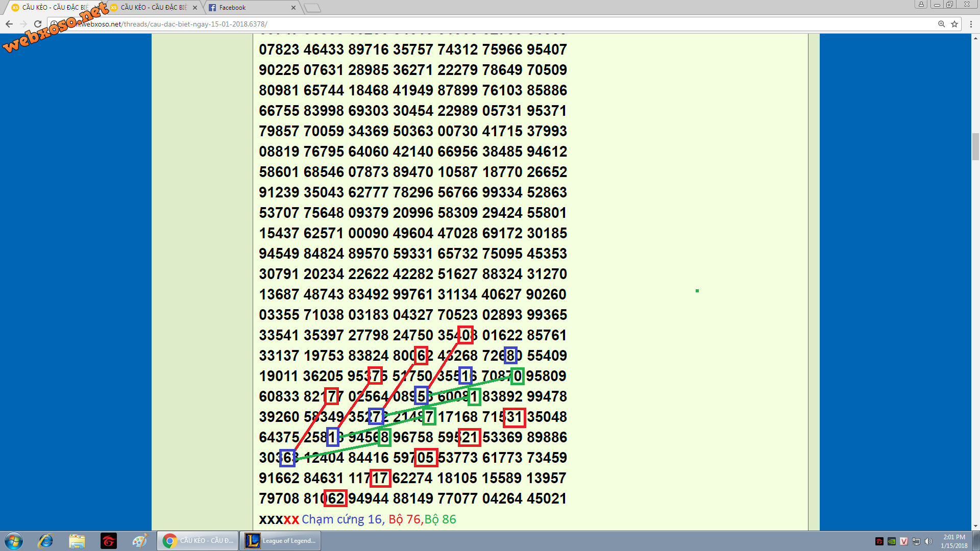Open a new browser tab

point(312,8)
